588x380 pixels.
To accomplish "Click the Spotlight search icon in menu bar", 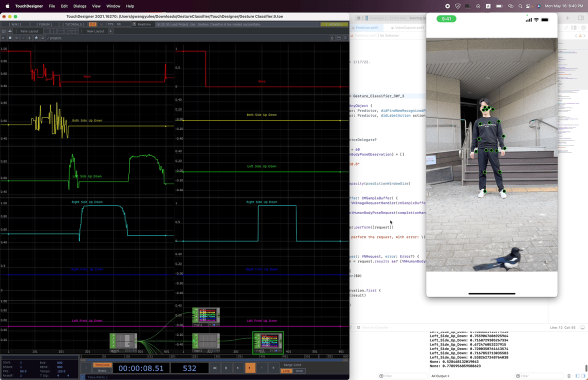I will click(520, 6).
